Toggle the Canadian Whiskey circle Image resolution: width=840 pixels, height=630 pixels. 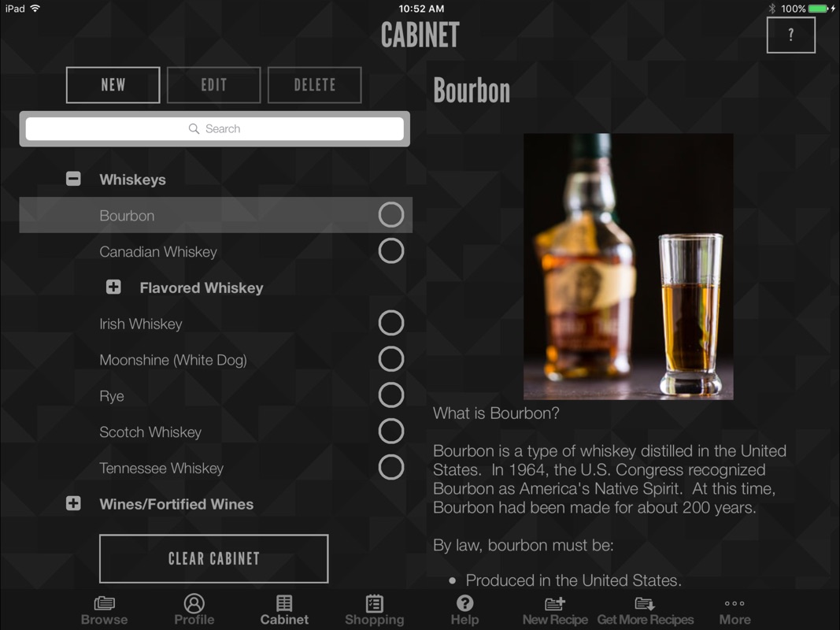(391, 250)
